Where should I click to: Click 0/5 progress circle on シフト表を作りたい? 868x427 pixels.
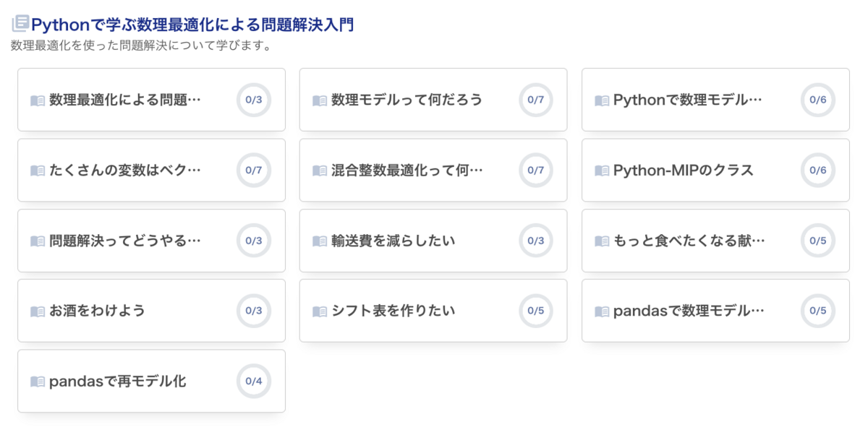[x=535, y=311]
